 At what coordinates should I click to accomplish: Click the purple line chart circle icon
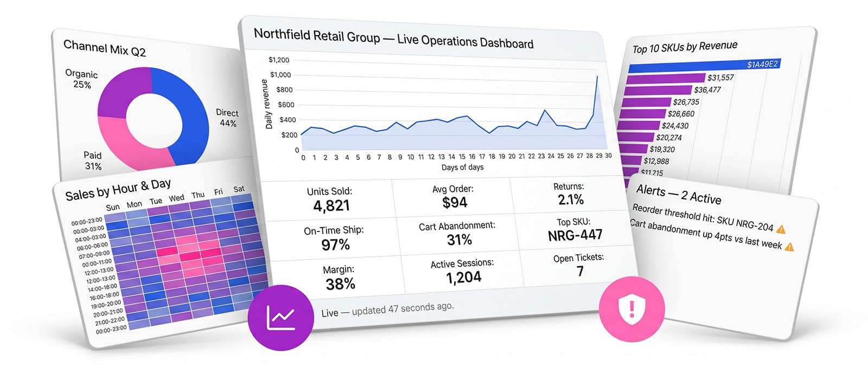[280, 317]
